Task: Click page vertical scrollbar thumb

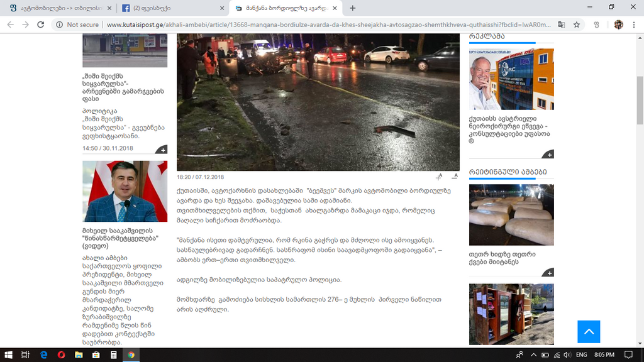Action: (640, 101)
